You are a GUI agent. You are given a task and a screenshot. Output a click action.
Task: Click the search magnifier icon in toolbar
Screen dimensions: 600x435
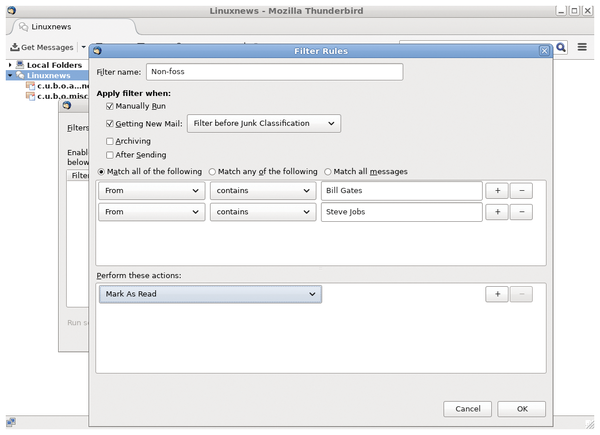561,47
